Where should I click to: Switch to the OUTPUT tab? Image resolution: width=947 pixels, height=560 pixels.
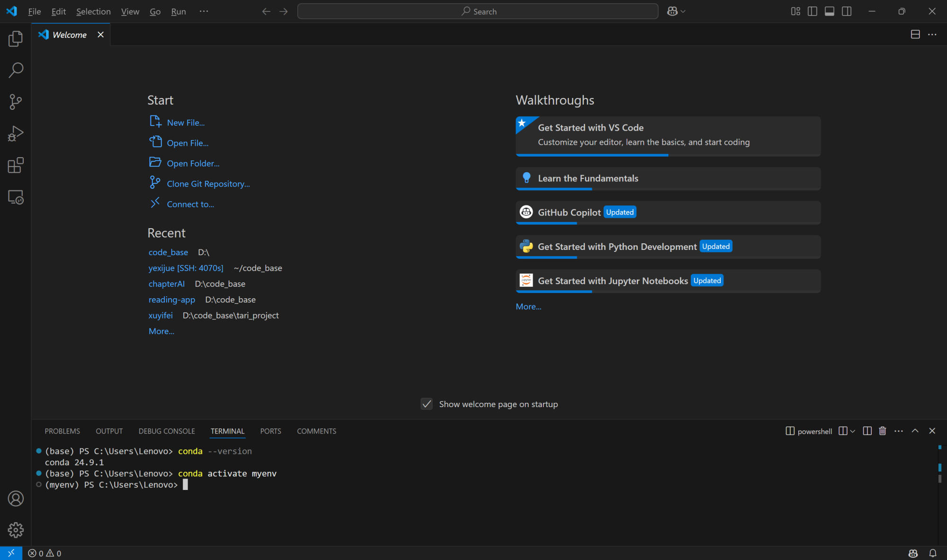[x=109, y=431]
